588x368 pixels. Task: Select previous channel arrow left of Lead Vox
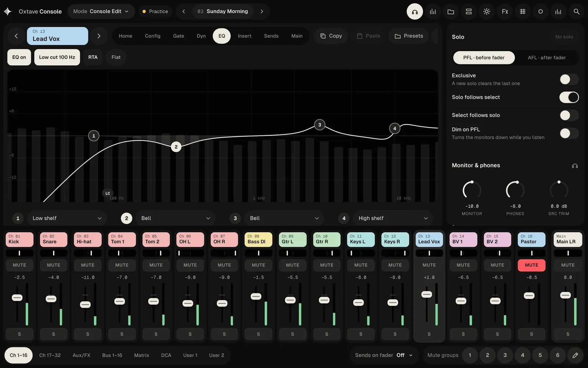tap(16, 36)
